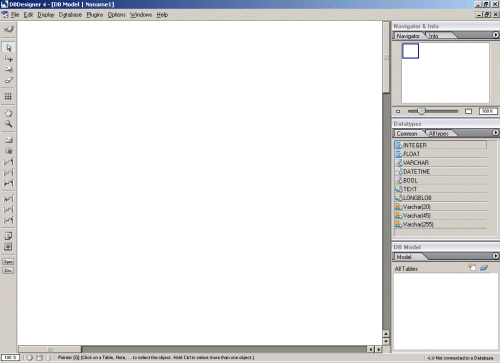Click the Sync button in left toolbar
The height and width of the screenshot is (363, 500).
pyautogui.click(x=8, y=262)
